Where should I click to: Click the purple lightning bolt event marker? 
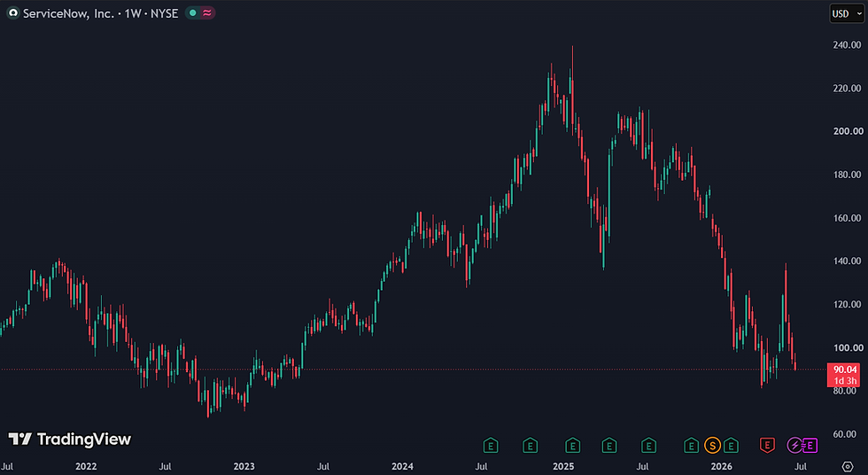pos(795,445)
